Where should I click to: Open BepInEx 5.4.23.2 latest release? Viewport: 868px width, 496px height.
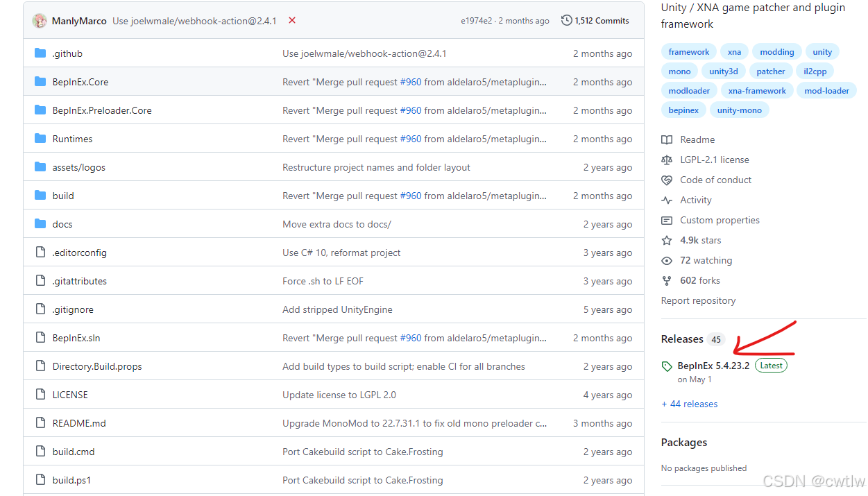(x=713, y=366)
